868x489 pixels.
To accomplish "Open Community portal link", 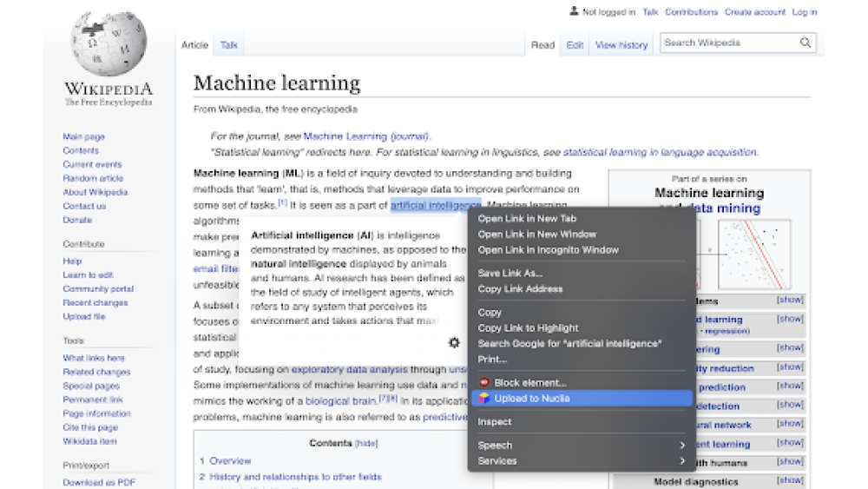I will [x=98, y=289].
